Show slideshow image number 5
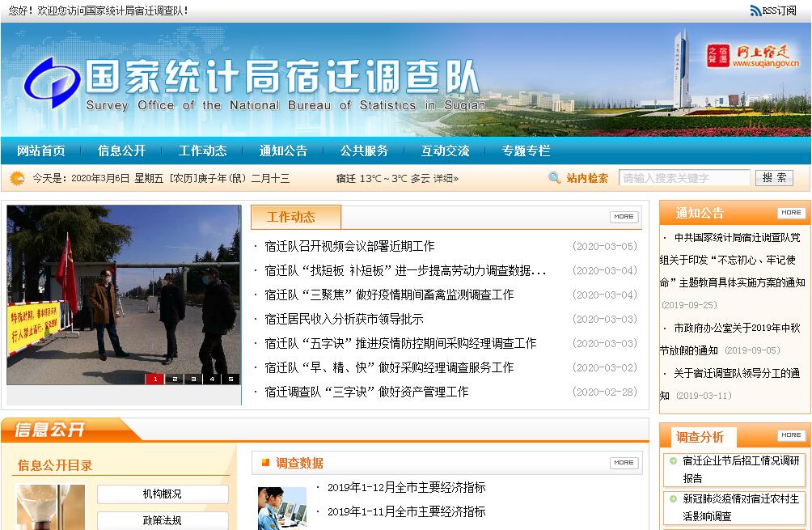 231,379
